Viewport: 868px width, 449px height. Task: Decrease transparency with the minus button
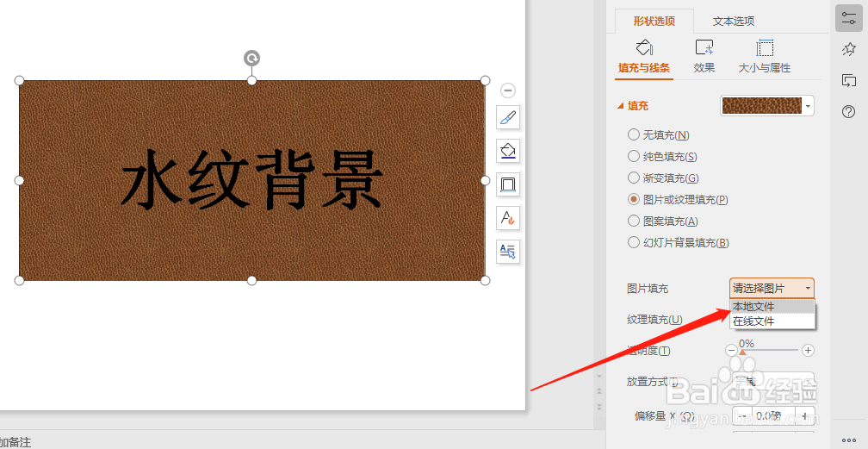click(x=731, y=351)
